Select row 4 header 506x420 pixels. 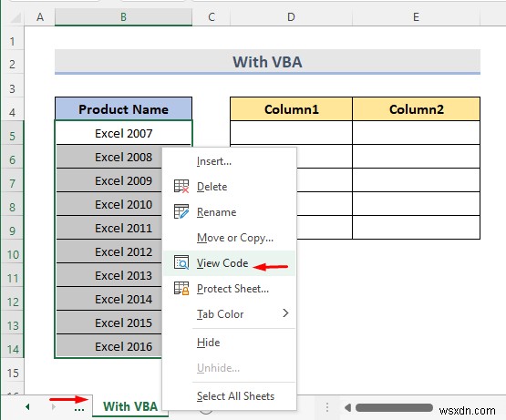click(x=12, y=109)
